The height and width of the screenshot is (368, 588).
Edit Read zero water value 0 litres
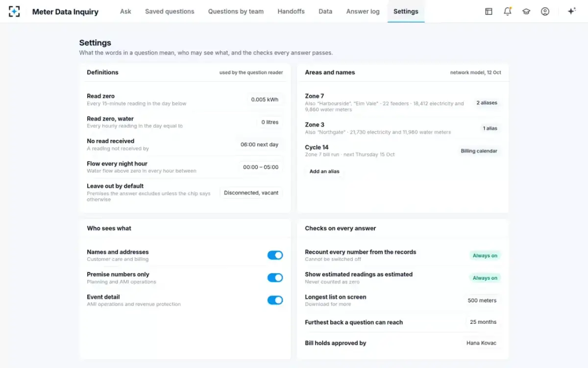(x=269, y=122)
